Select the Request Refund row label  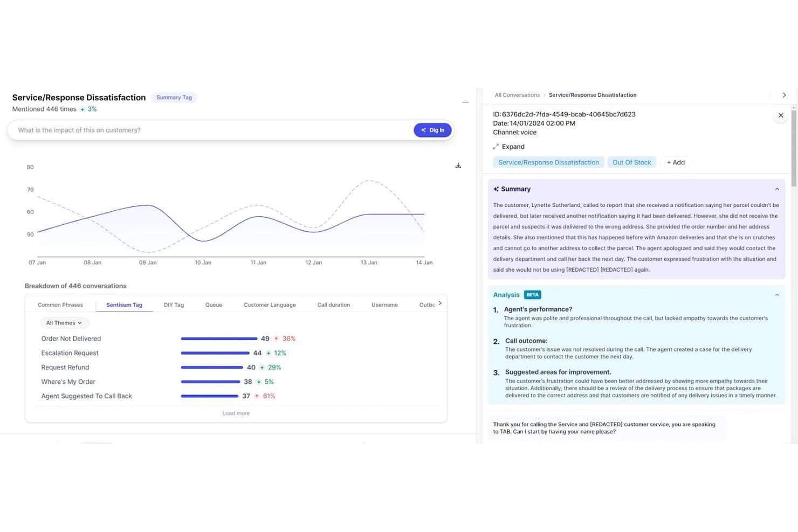tap(65, 368)
